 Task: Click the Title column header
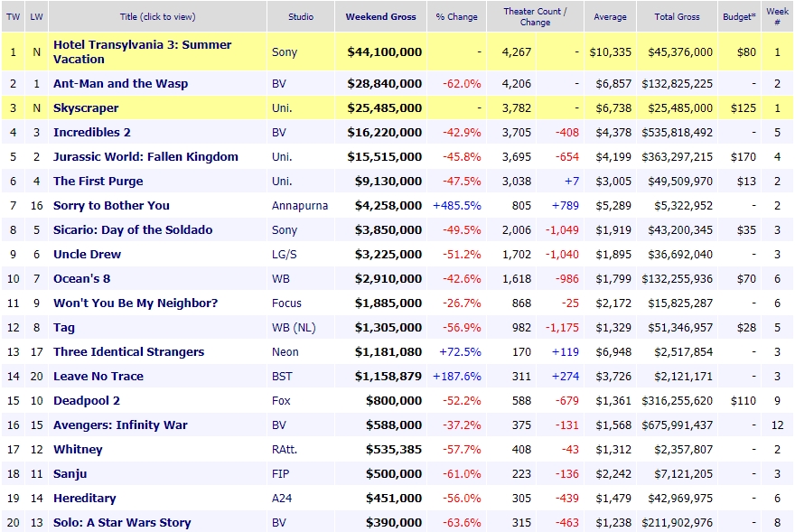coord(158,17)
